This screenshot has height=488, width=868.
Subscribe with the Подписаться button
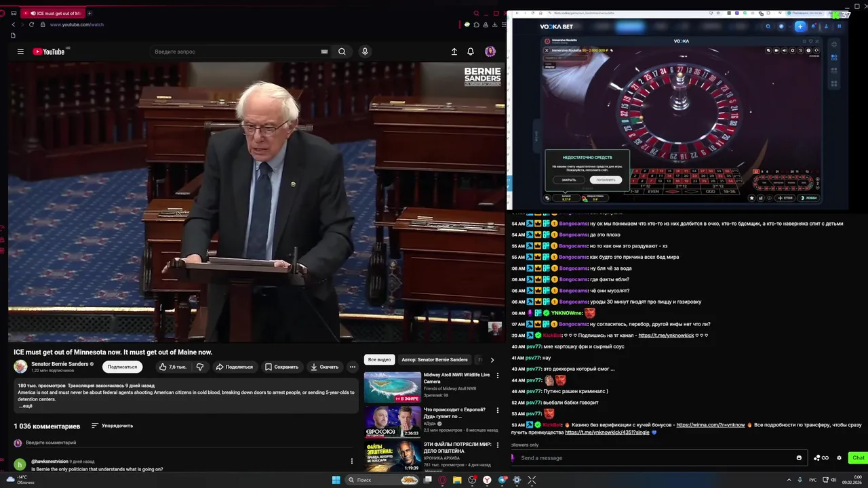122,367
